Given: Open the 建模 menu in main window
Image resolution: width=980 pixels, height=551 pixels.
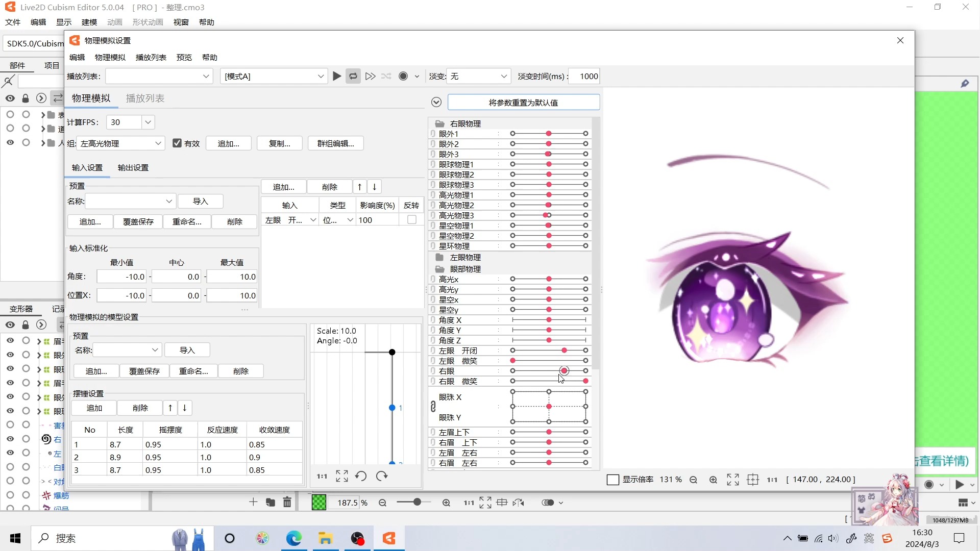Looking at the screenshot, I should (89, 22).
